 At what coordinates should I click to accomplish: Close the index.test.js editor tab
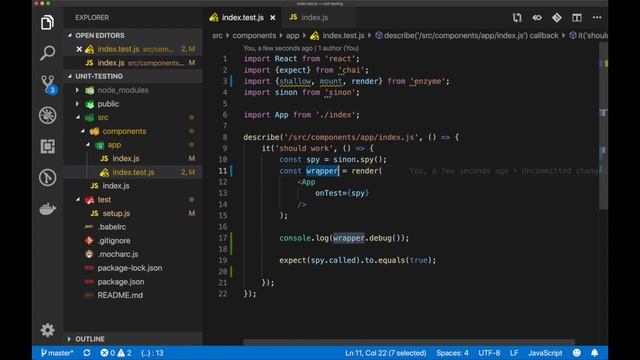273,18
